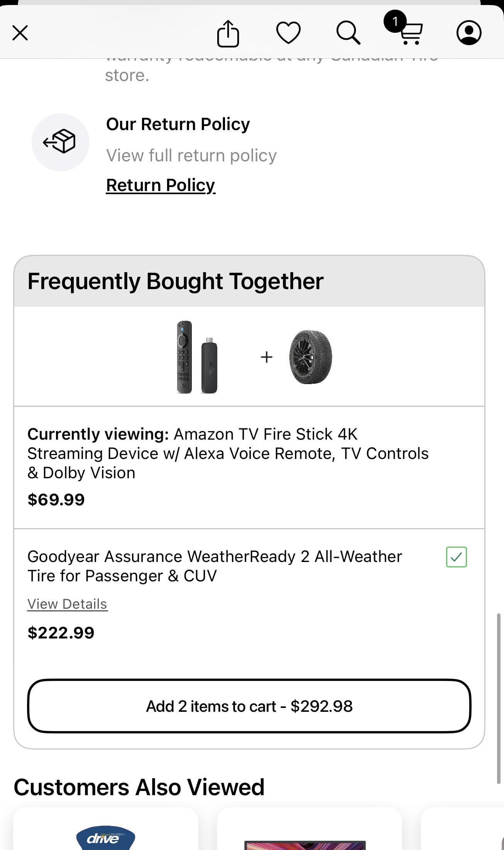This screenshot has width=504, height=850.
Task: Tap the cart item count badge
Action: pyautogui.click(x=394, y=22)
